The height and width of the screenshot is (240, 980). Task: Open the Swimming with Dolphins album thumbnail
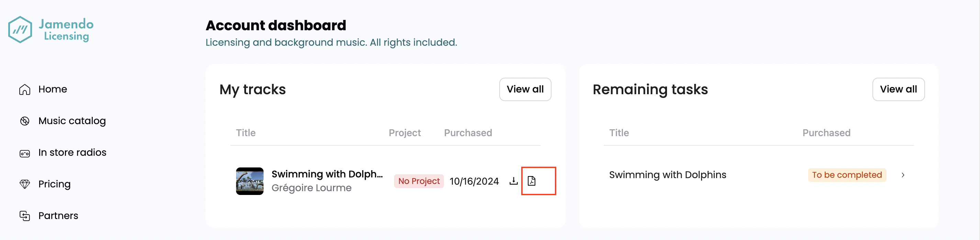pyautogui.click(x=249, y=181)
